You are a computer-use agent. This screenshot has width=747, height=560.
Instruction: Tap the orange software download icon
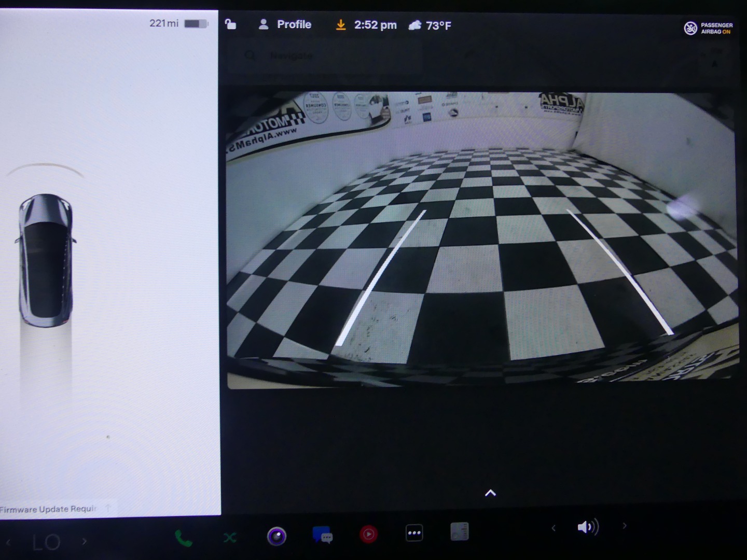[341, 25]
